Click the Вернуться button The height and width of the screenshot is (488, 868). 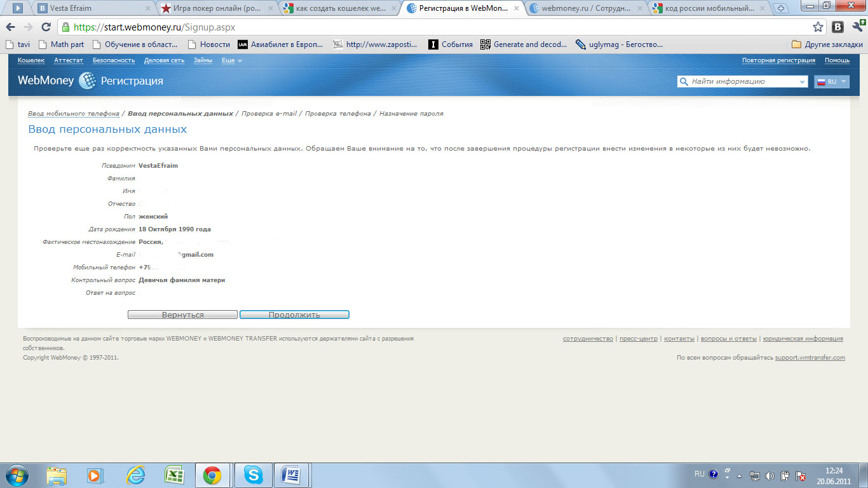click(x=182, y=315)
